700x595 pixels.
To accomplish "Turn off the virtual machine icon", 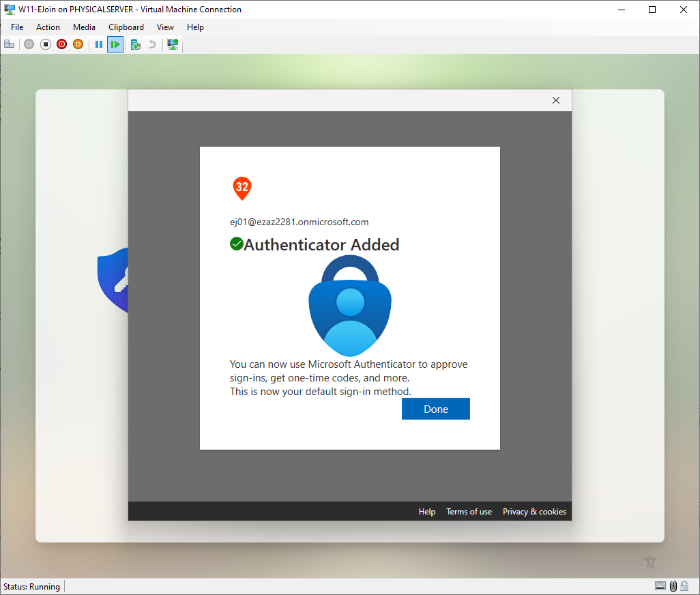I will 46,44.
